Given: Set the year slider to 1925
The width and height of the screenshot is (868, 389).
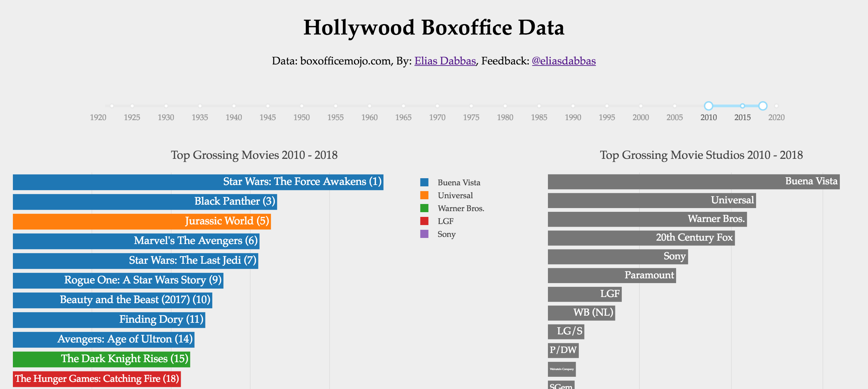Looking at the screenshot, I should click(132, 117).
